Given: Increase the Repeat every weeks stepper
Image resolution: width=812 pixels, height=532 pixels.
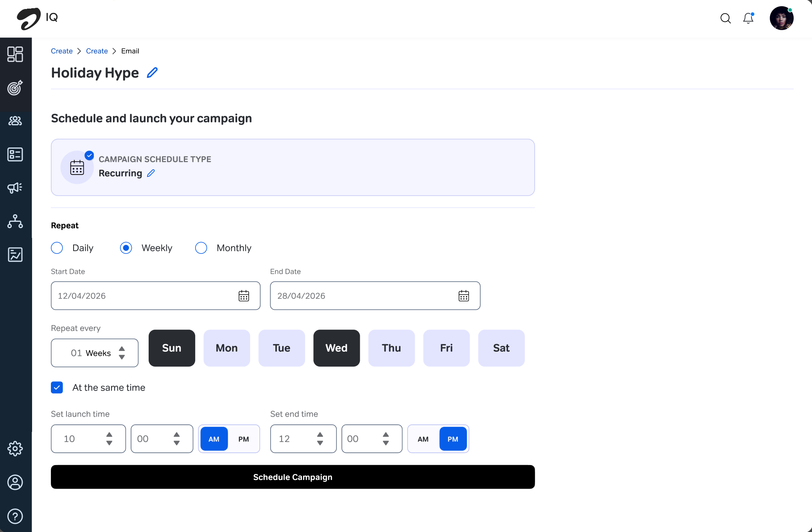Looking at the screenshot, I should click(x=122, y=349).
